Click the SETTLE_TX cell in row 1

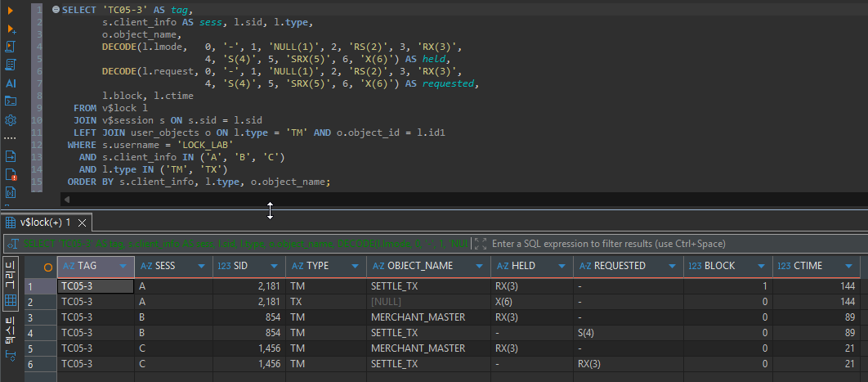[428, 286]
